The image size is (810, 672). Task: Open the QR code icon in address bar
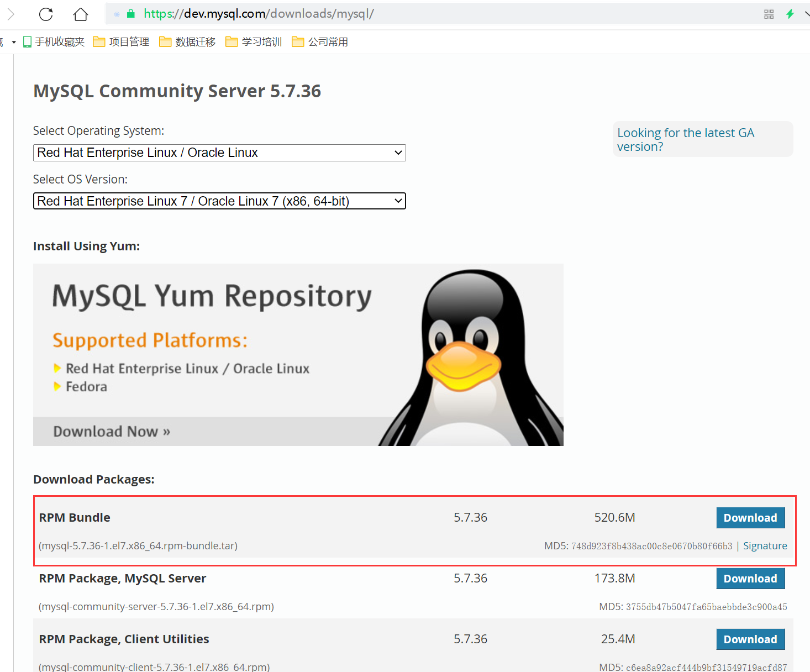(x=769, y=14)
